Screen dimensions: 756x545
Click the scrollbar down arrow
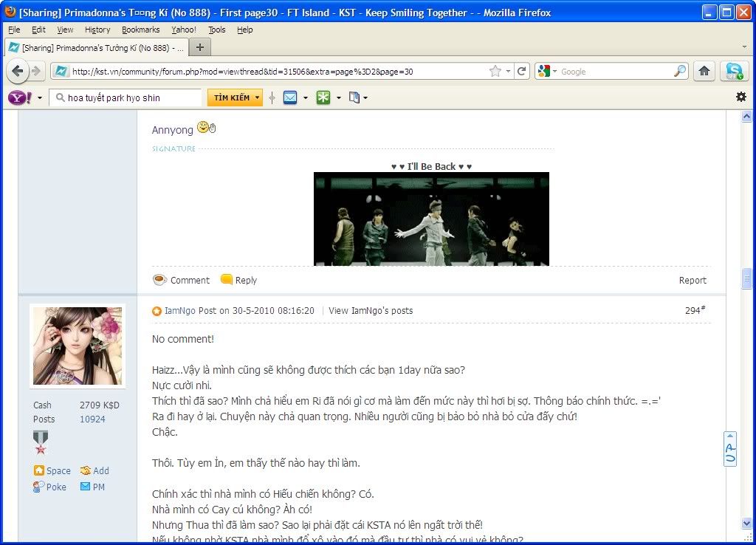pyautogui.click(x=746, y=523)
